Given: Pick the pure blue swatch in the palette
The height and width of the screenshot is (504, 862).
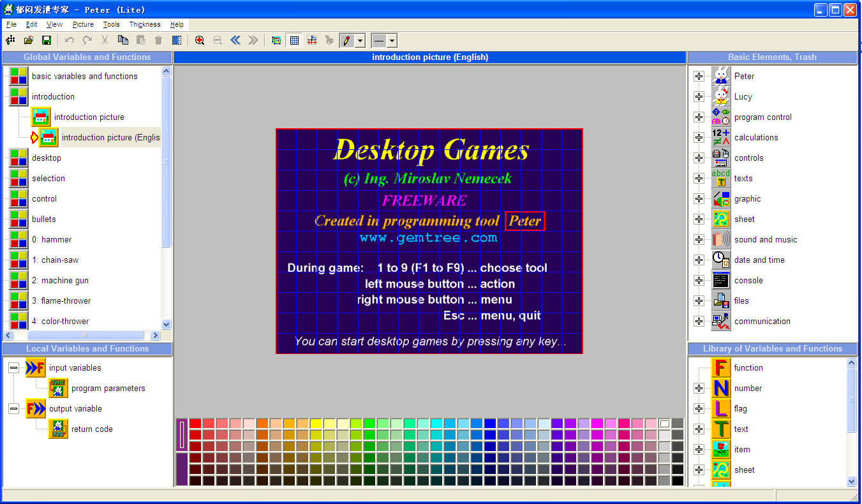Looking at the screenshot, I should pos(490,424).
